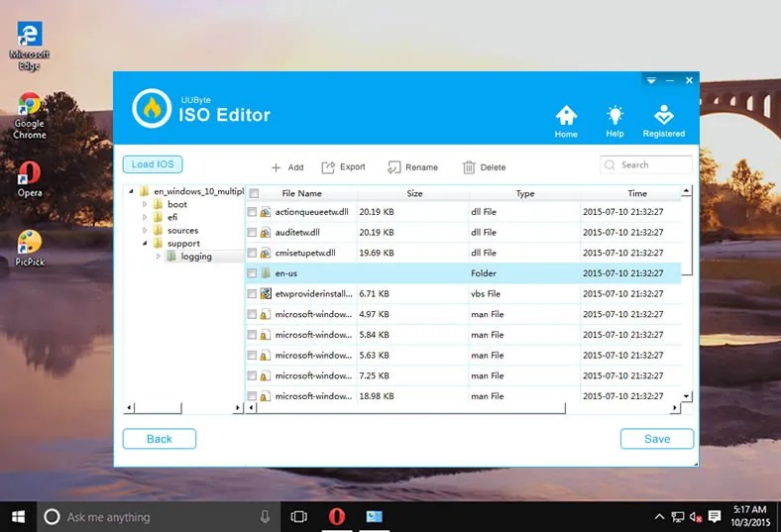Open Microsoft Edge desktop shortcut
Viewport: 781px width, 532px height.
point(30,46)
